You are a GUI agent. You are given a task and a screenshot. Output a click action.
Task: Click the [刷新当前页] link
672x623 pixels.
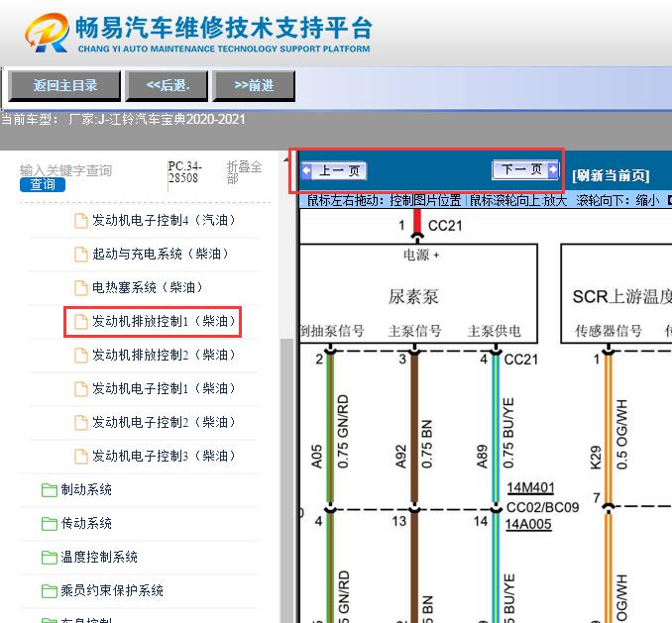pos(611,175)
